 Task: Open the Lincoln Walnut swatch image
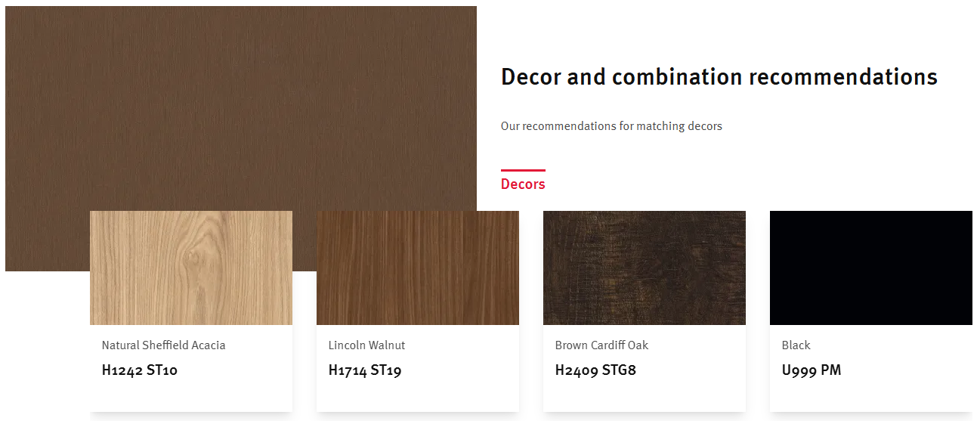pos(418,268)
